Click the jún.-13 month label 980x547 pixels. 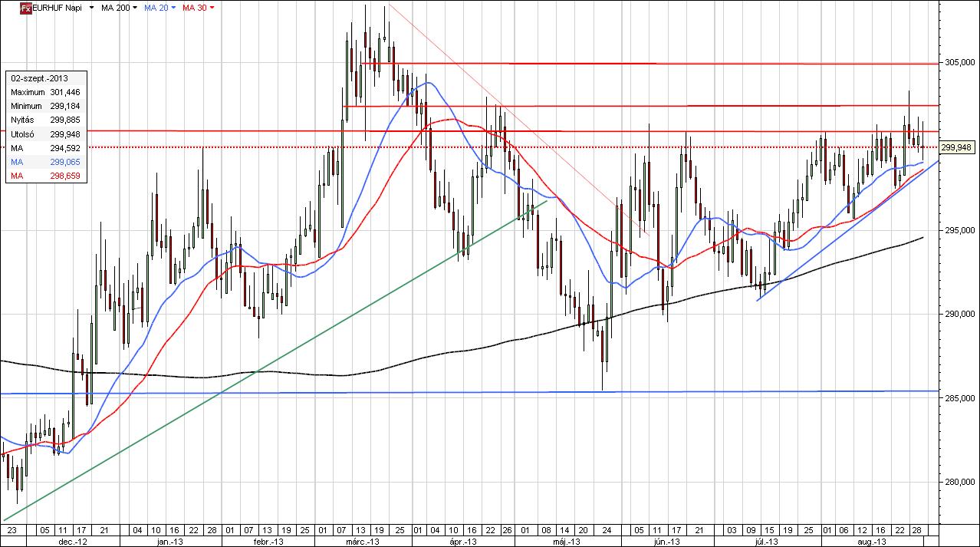click(x=668, y=541)
